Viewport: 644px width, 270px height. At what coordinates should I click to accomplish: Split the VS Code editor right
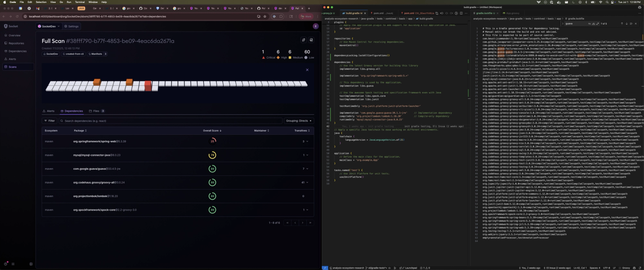click(461, 13)
